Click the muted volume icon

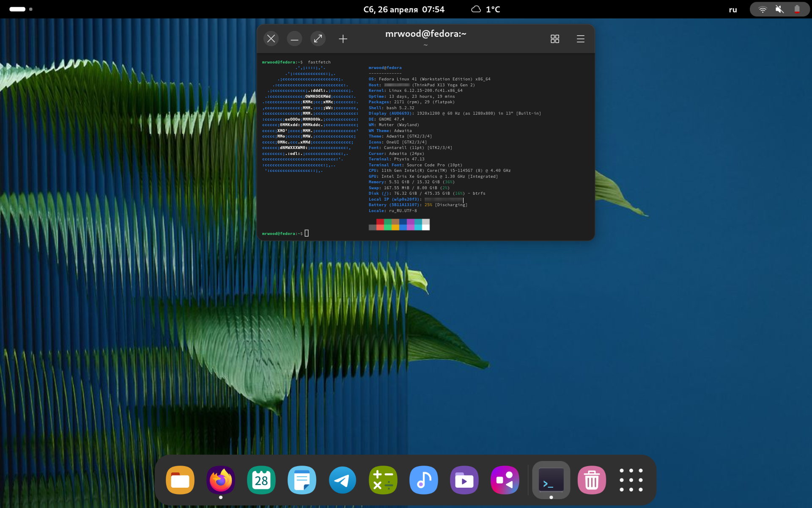pyautogui.click(x=779, y=9)
